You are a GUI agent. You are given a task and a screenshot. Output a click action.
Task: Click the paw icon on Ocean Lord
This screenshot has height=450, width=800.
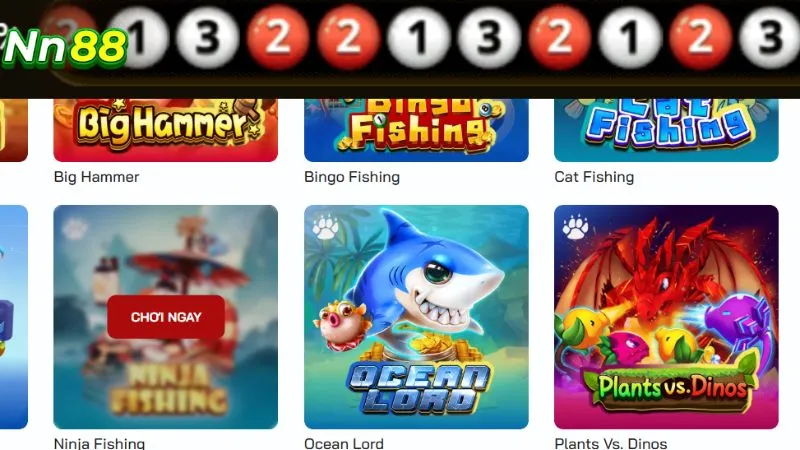[x=325, y=228]
